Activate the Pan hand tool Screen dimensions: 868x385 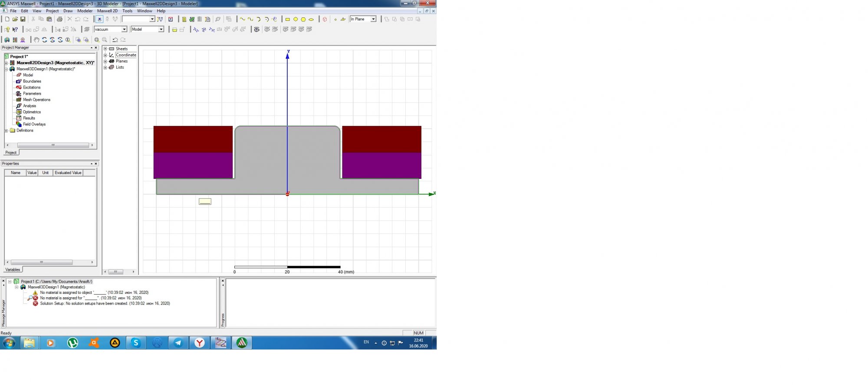(x=36, y=39)
